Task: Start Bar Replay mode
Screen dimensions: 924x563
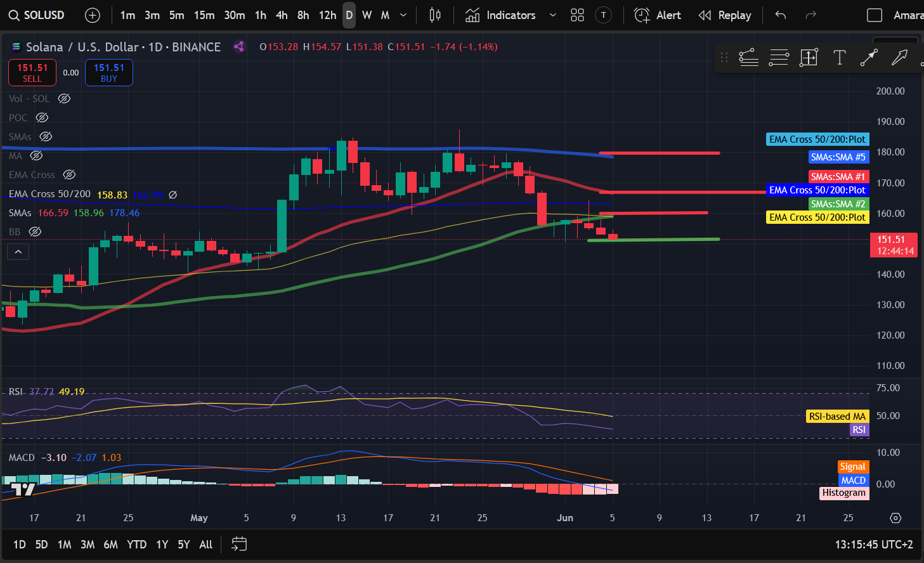Action: 725,15
